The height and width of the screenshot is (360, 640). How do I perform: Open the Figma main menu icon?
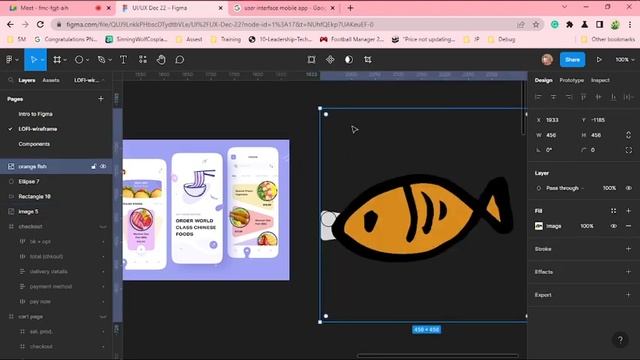point(9,60)
